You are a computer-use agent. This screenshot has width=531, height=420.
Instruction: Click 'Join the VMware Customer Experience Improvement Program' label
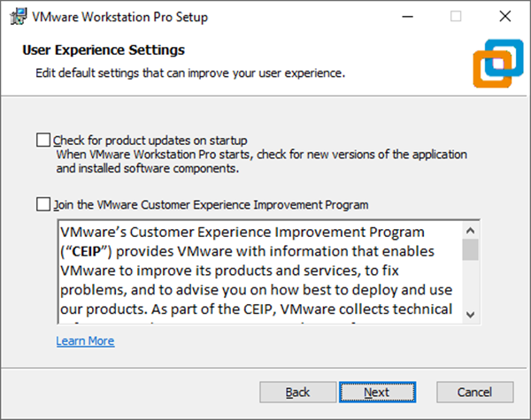point(211,204)
